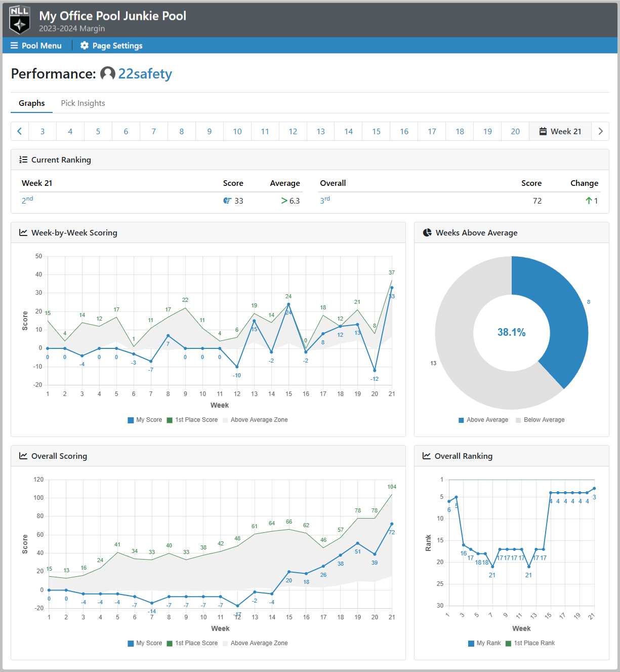Open the Pool Menu

click(36, 46)
